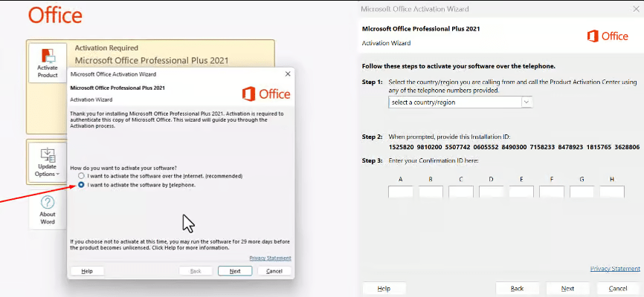Select activate by telephone radio option
The height and width of the screenshot is (297, 644).
(x=81, y=185)
